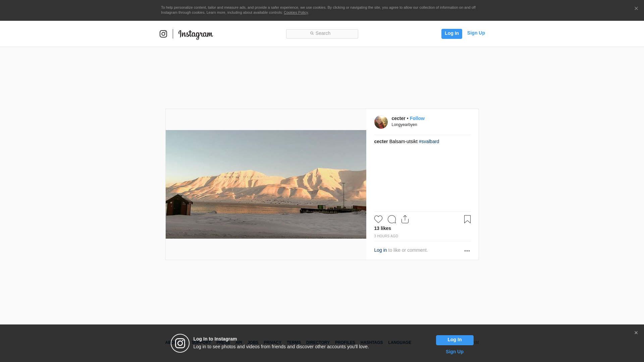The height and width of the screenshot is (362, 644).
Task: Open the LANGUAGE footer selector
Action: coord(399,343)
